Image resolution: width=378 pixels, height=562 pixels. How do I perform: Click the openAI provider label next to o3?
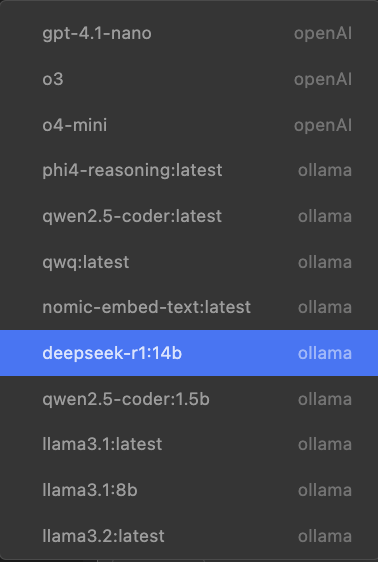click(x=323, y=80)
